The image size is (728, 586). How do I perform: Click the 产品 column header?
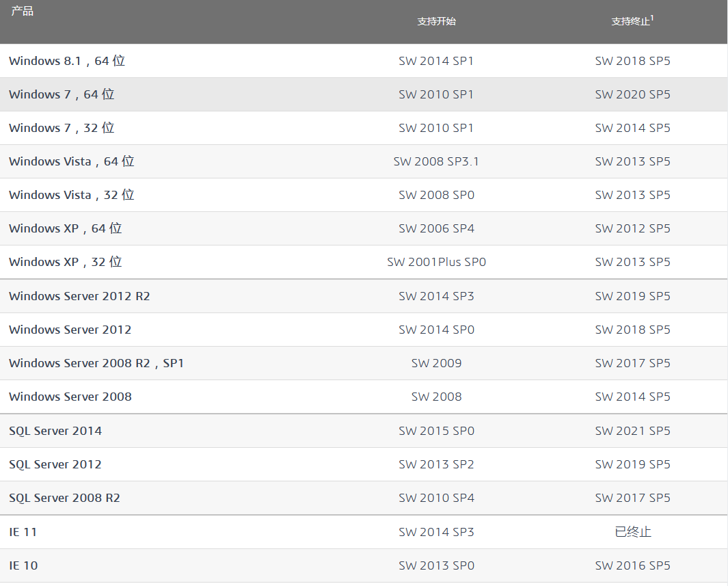(x=23, y=11)
